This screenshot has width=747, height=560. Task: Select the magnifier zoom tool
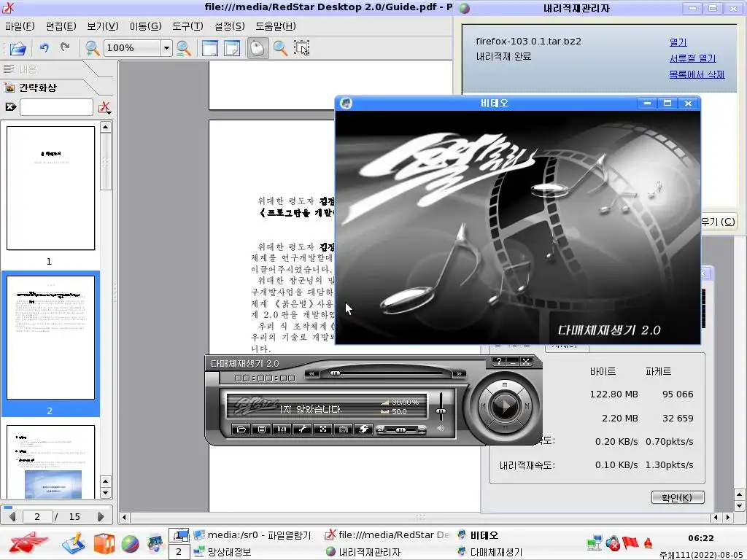(x=280, y=48)
